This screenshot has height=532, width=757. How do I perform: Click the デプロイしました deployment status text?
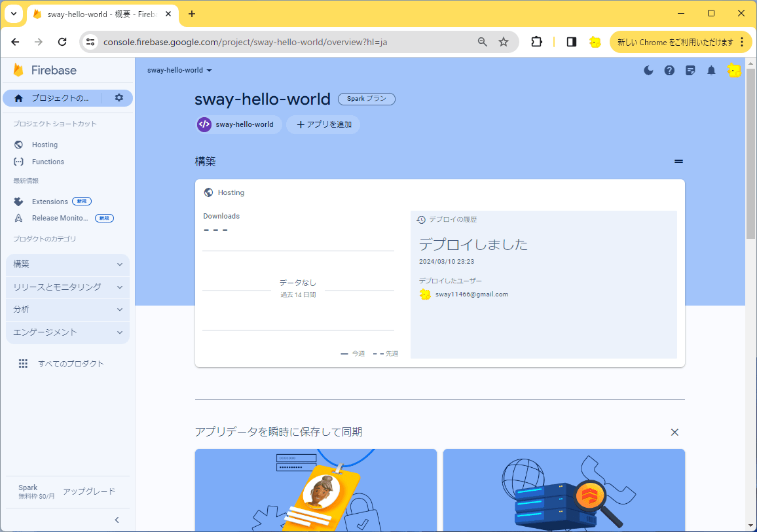pyautogui.click(x=473, y=245)
